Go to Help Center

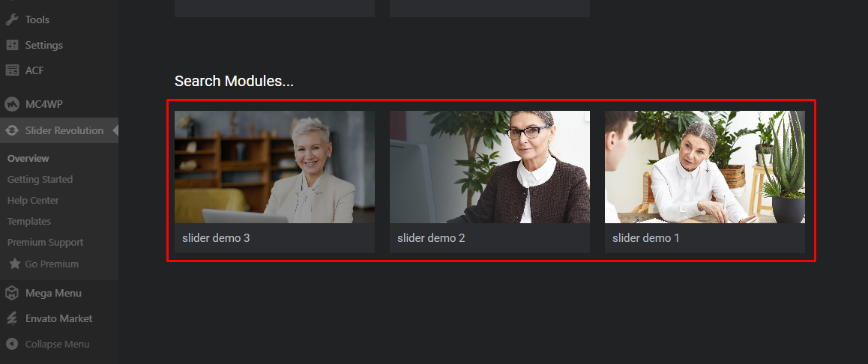33,200
